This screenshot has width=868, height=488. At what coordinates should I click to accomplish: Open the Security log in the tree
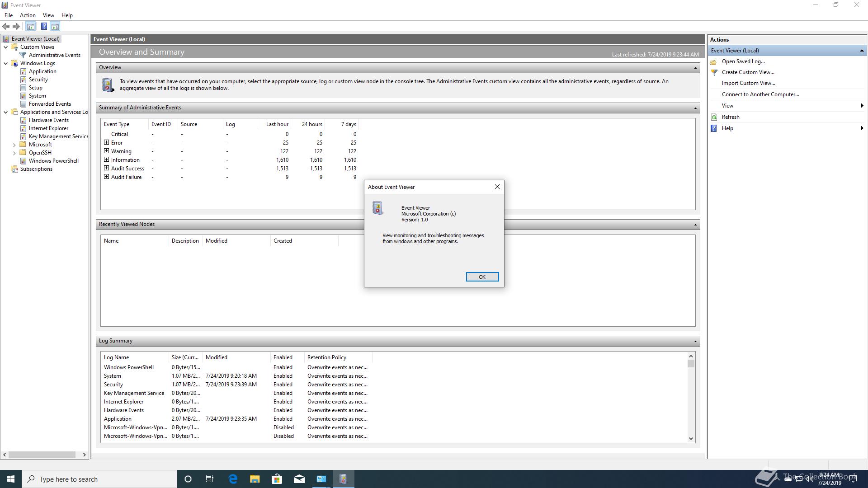pos(38,80)
